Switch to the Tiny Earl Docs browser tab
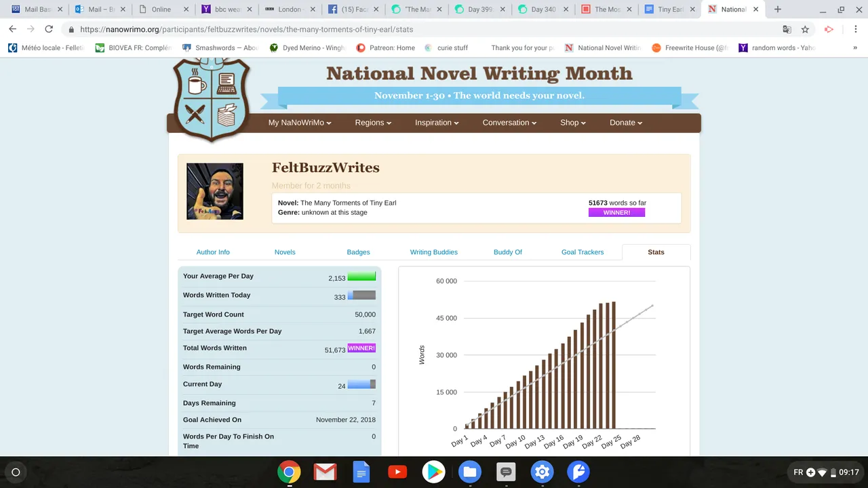Screen dimensions: 868x488 (x=670, y=9)
